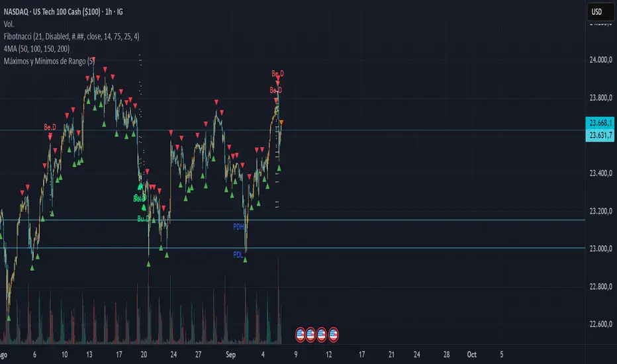Image resolution: width=617 pixels, height=364 pixels.
Task: Select the horizontal line near 23.150 level
Action: tap(293, 220)
